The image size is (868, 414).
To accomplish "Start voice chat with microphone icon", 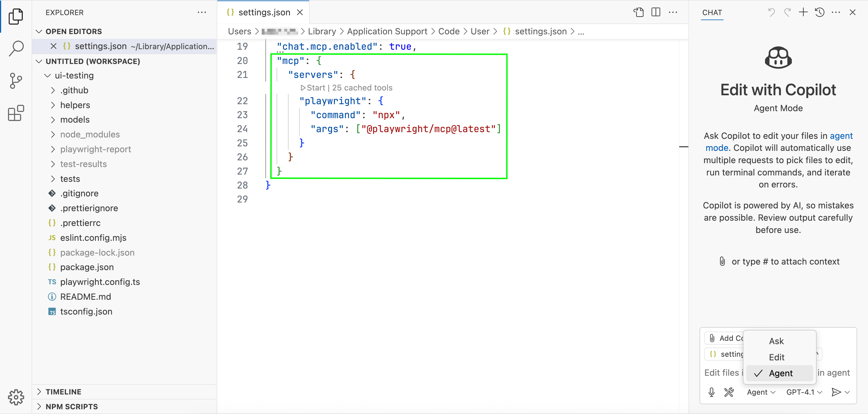I will 712,392.
